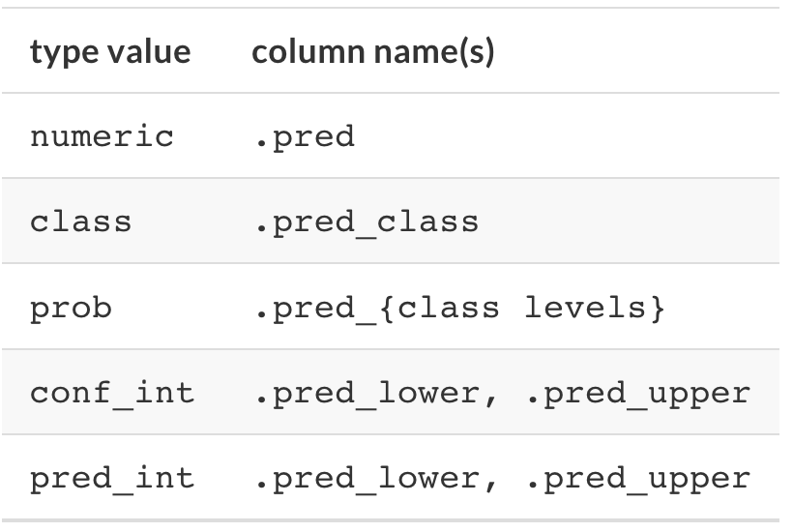Click the 'type value' column header
The width and height of the screenshot is (793, 532).
coord(110,51)
